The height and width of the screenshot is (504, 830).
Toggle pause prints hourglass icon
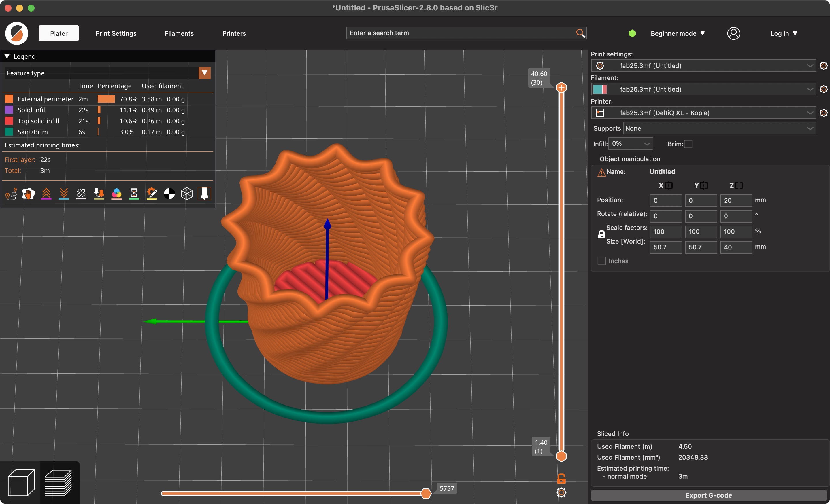tap(134, 194)
